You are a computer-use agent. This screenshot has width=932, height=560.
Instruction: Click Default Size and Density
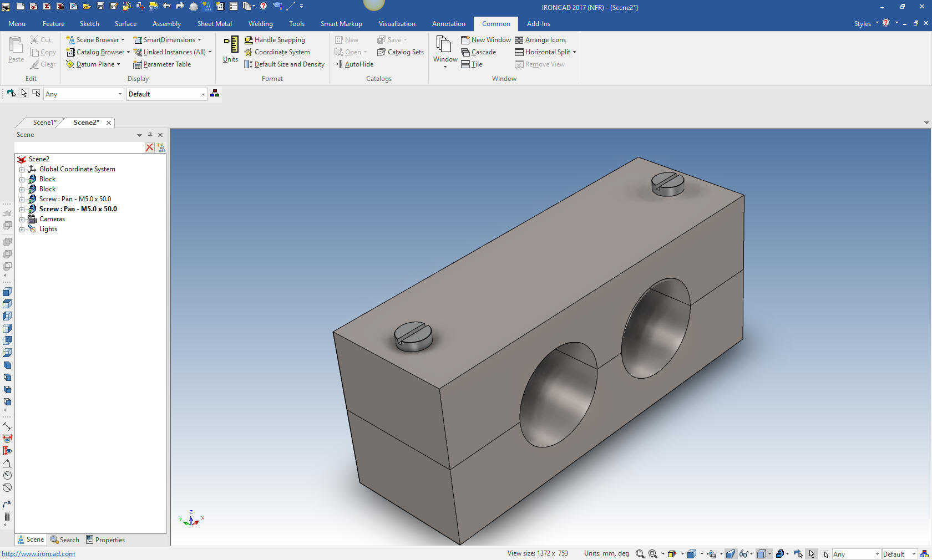pos(284,64)
